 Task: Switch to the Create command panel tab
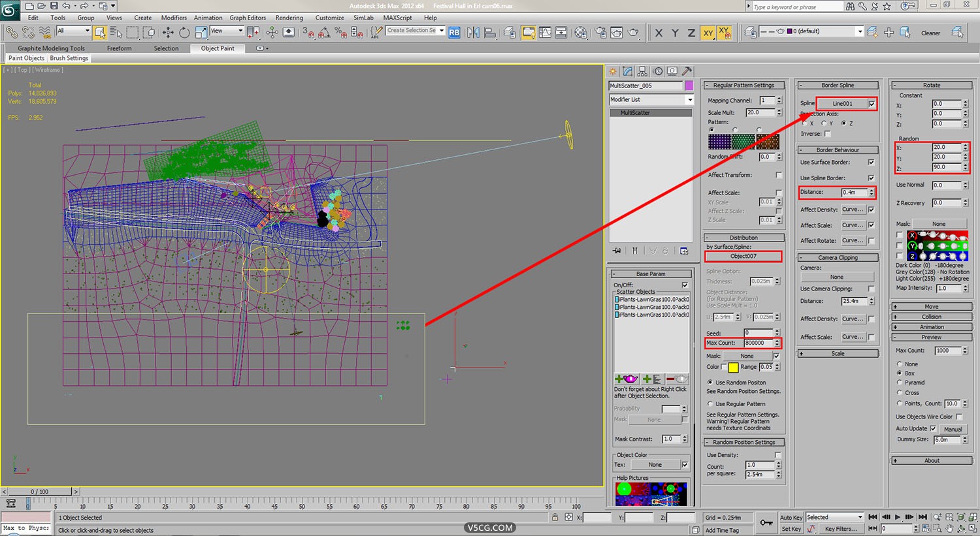pyautogui.click(x=613, y=71)
